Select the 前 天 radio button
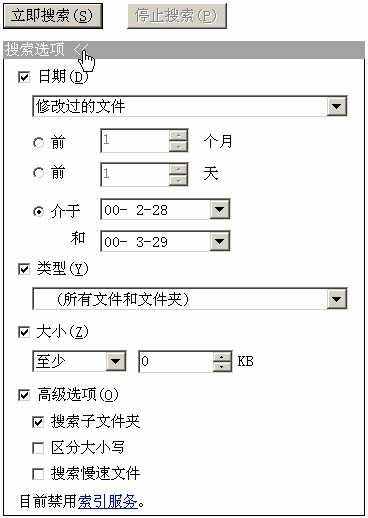The height and width of the screenshot is (518, 368). [x=38, y=173]
